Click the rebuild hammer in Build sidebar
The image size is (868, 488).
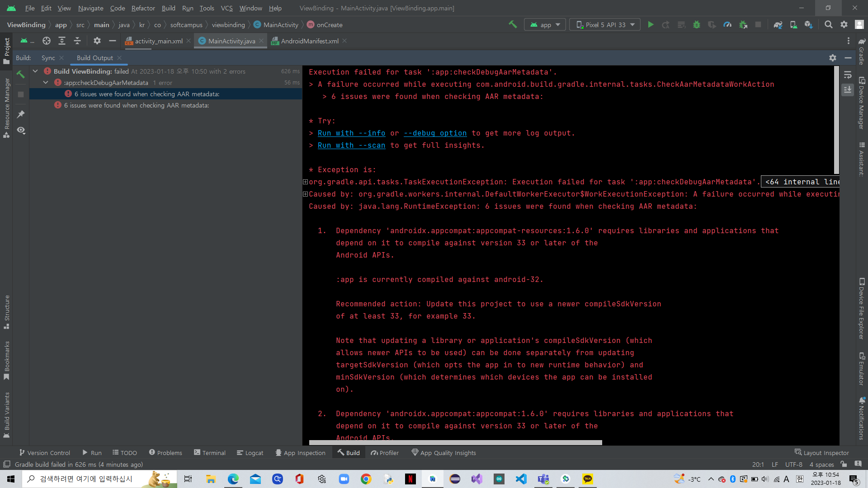pyautogui.click(x=21, y=74)
